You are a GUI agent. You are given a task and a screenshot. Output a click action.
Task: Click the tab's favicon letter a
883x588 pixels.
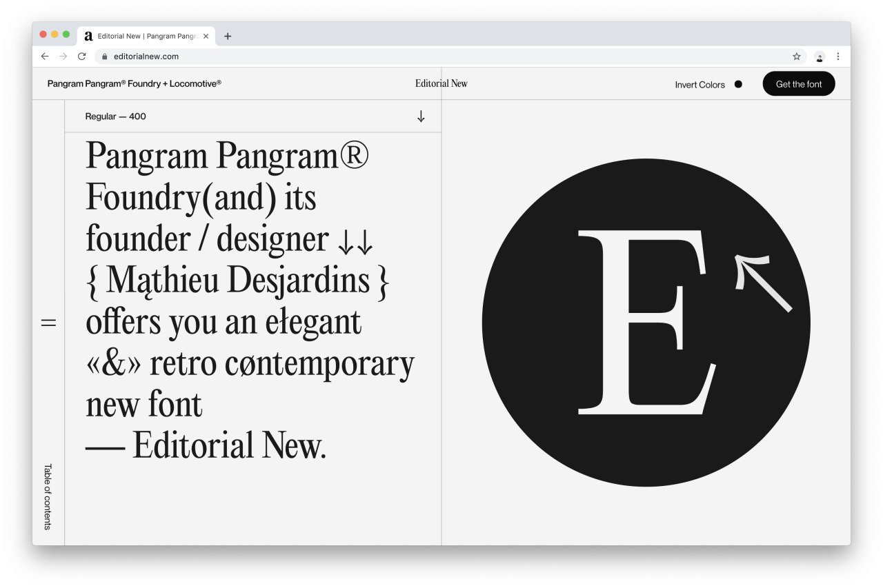click(88, 36)
